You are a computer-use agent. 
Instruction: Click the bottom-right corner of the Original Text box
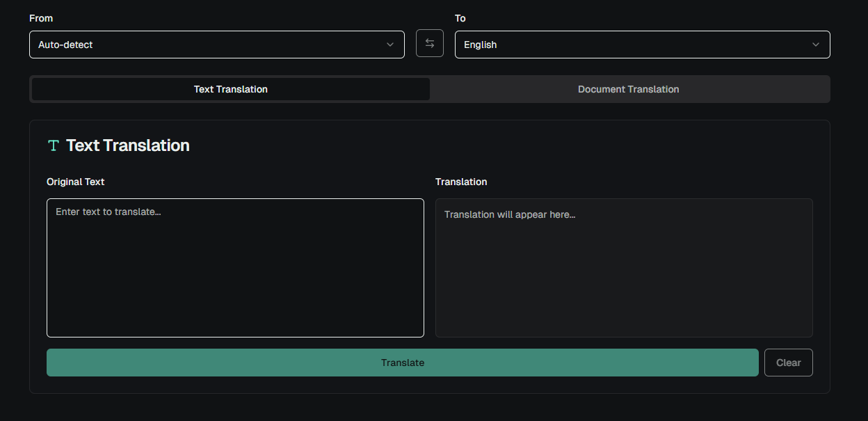pyautogui.click(x=419, y=333)
